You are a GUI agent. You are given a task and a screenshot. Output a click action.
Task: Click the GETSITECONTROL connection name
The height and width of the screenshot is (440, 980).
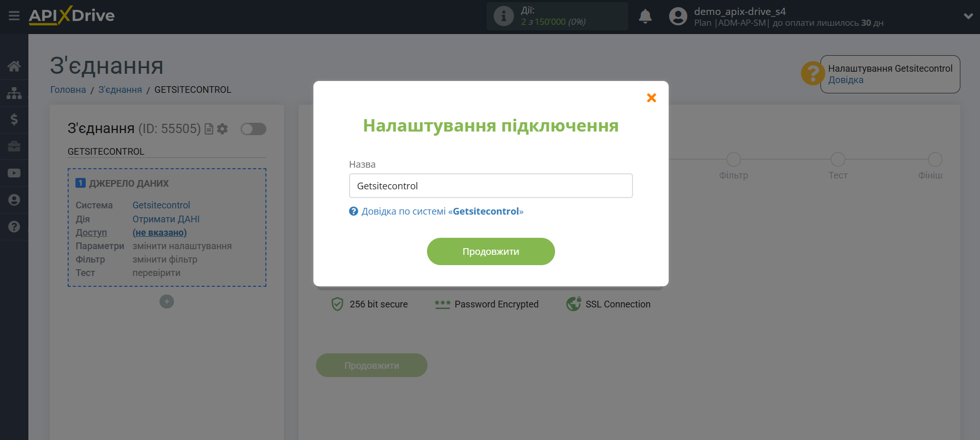coord(106,152)
